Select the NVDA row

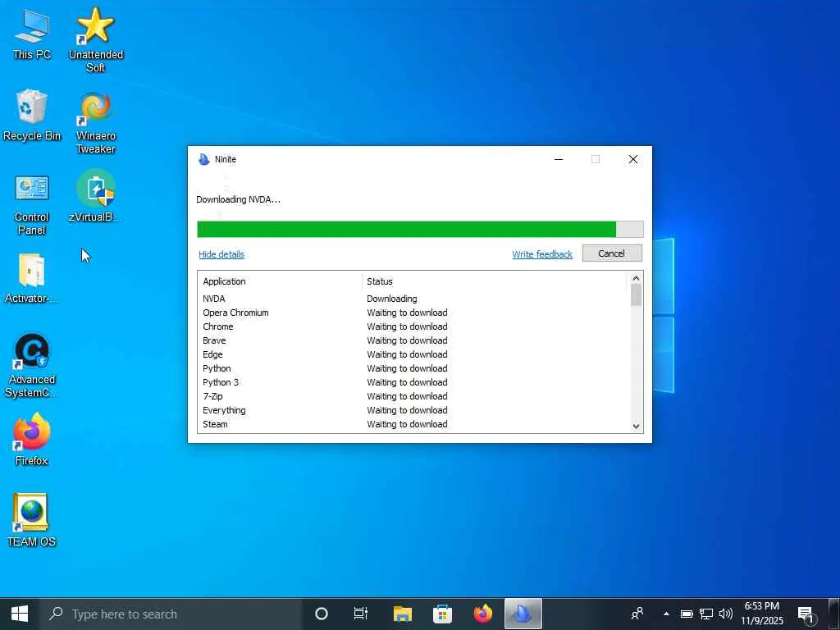pyautogui.click(x=413, y=299)
